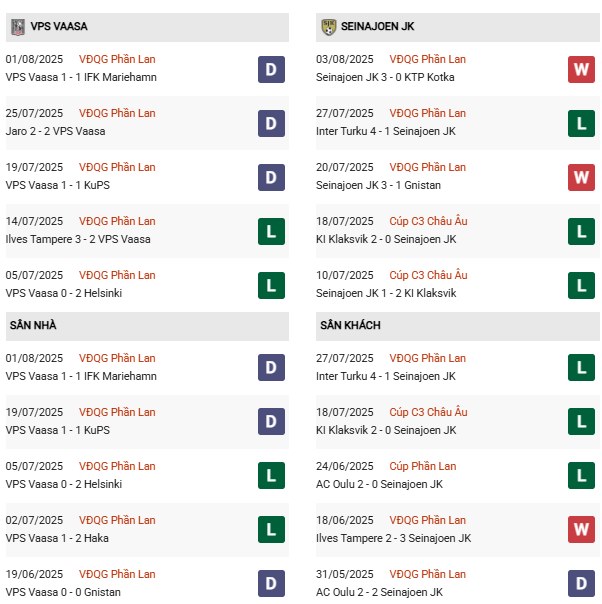This screenshot has height=604, width=602.
Task: Click the Cúp C3 Châu Âu link on 10/07/2025
Action: [x=428, y=275]
